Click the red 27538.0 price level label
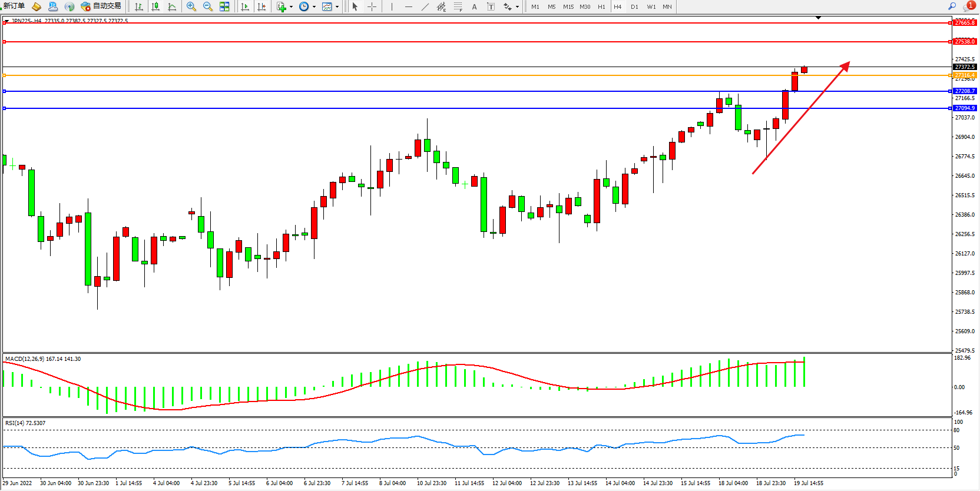Viewport: 980px width, 491px height. [965, 42]
